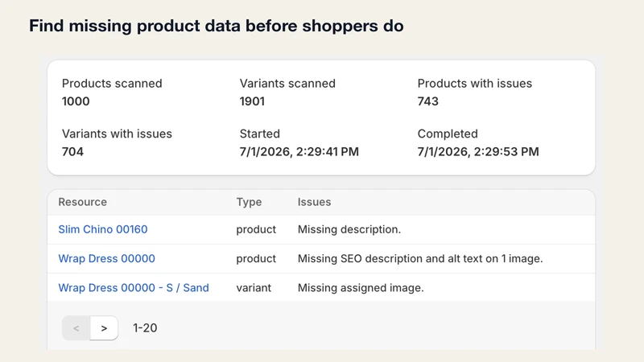Click the Type column header

click(x=249, y=202)
